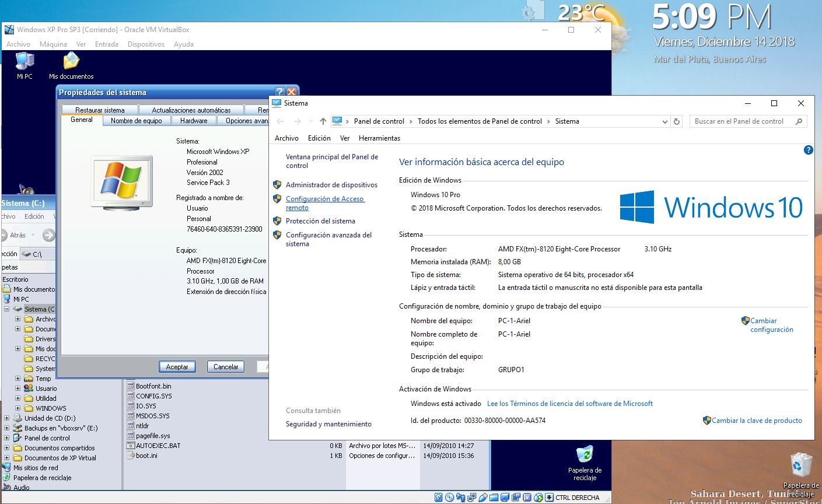Switch to the Nombre de equipo tab
Image resolution: width=822 pixels, height=504 pixels.
pyautogui.click(x=137, y=121)
